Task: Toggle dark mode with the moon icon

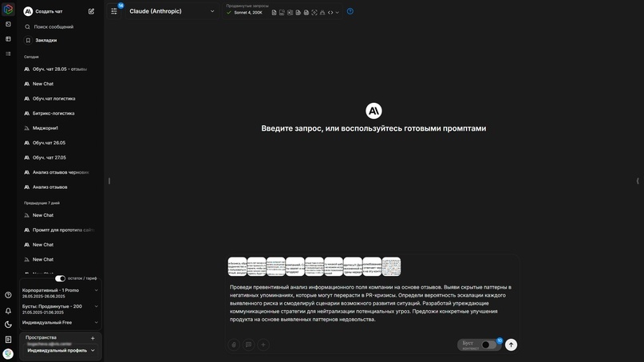Action: click(8, 325)
